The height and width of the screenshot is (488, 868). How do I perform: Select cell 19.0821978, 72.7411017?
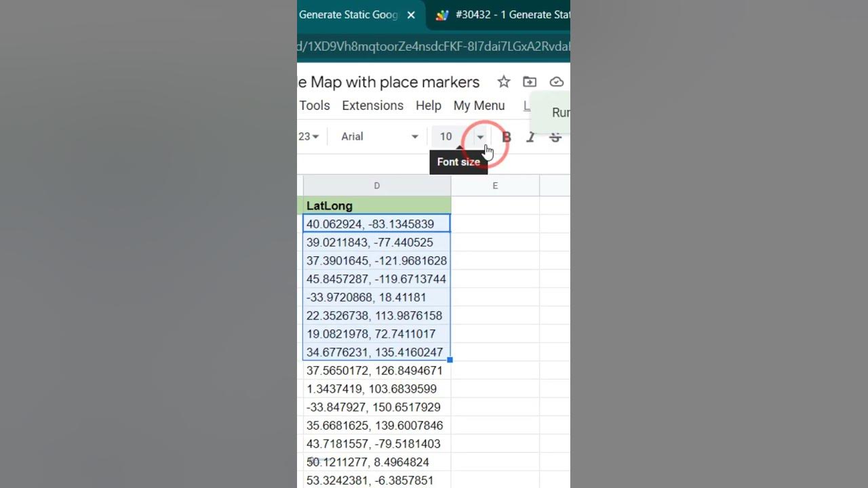[x=376, y=333]
